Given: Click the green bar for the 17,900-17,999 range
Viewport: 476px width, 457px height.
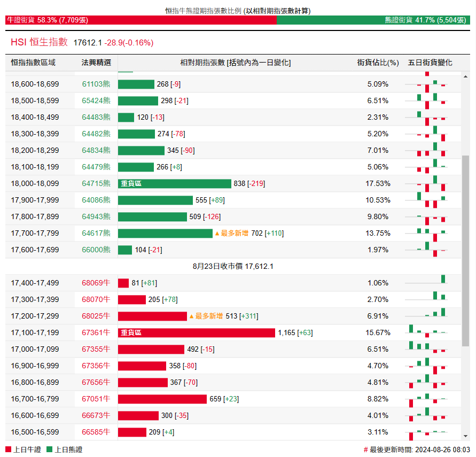Looking at the screenshot, I should pos(155,200).
